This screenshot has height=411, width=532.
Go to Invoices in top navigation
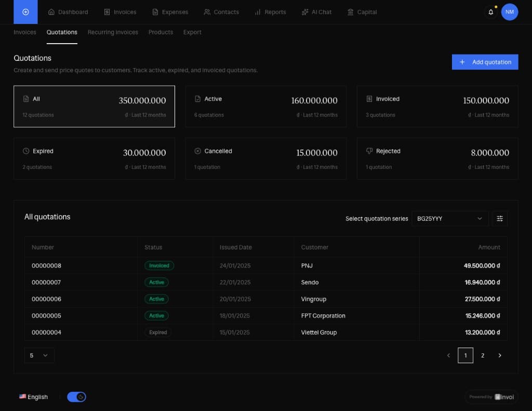pos(120,12)
